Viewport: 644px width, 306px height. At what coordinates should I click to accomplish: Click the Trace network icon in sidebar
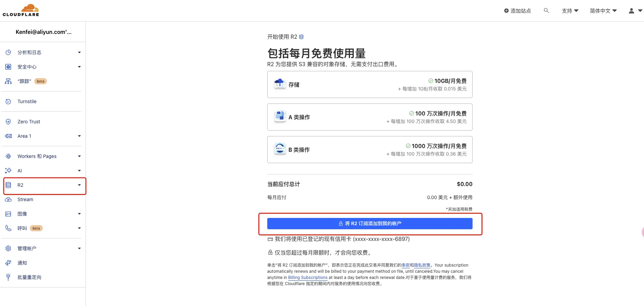[x=8, y=81]
